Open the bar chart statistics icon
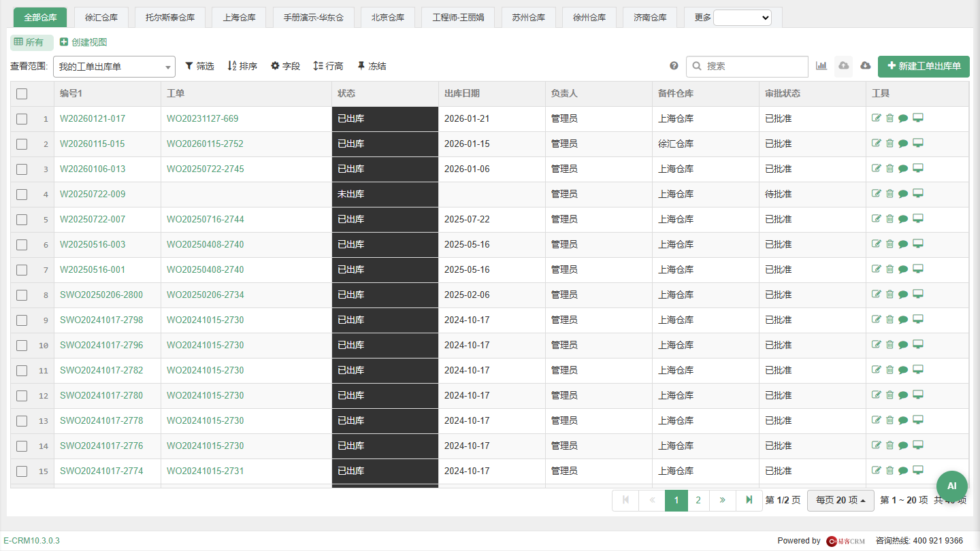980x551 pixels. click(821, 66)
